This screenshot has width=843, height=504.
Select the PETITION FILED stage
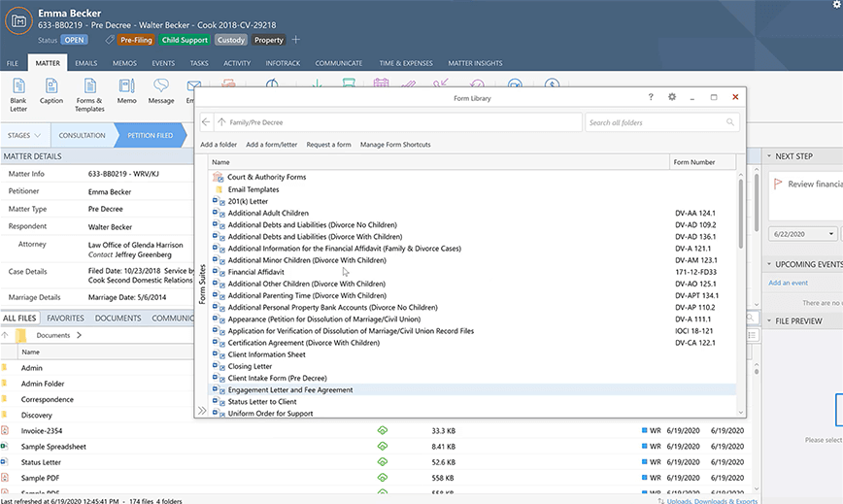(150, 135)
